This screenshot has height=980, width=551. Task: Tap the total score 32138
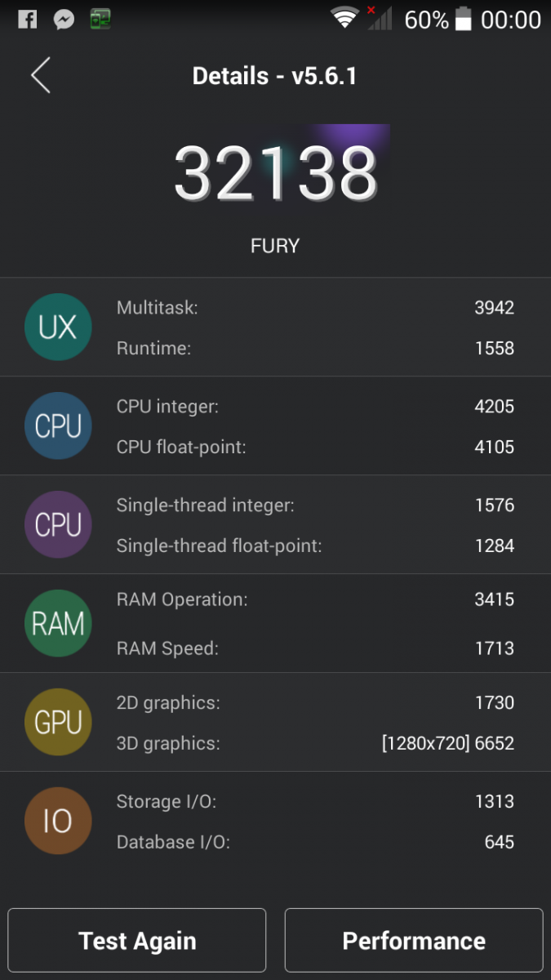[276, 173]
